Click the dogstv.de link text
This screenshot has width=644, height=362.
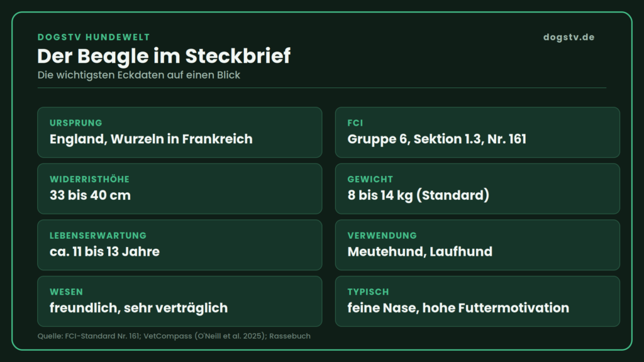coord(569,37)
